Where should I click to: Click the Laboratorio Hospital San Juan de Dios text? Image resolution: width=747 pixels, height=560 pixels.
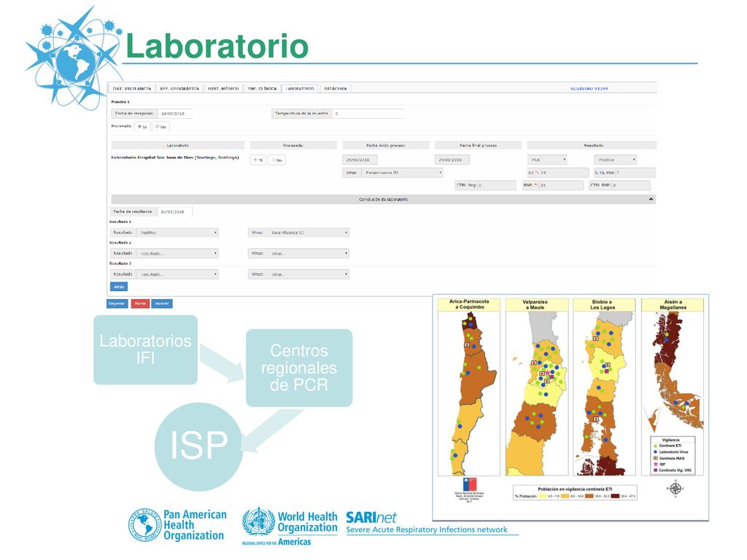point(175,157)
